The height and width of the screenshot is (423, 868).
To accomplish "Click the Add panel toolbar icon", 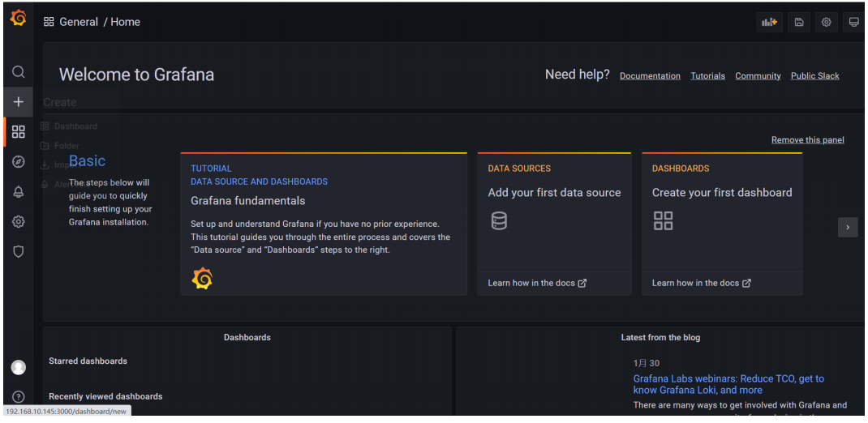I will [x=770, y=22].
